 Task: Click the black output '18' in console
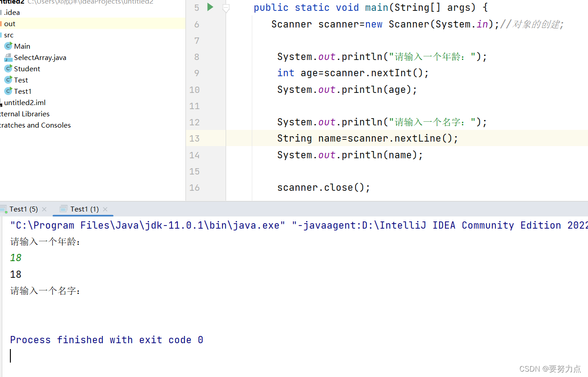(16, 274)
